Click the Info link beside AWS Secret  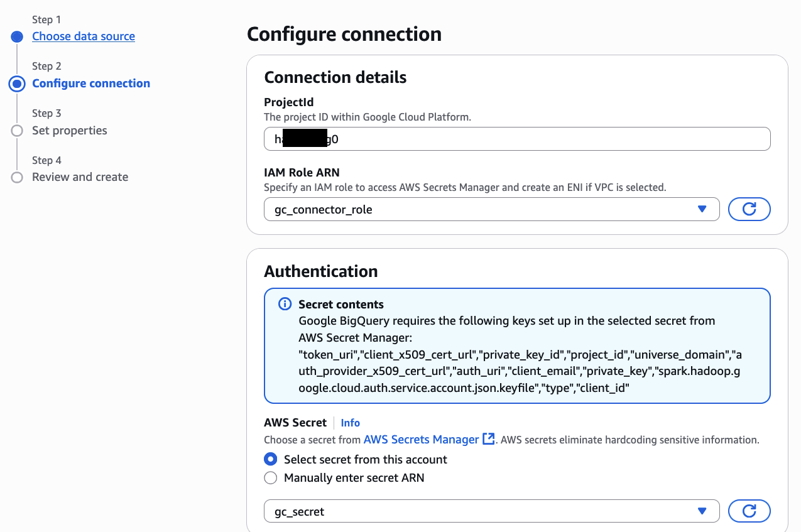click(x=350, y=423)
